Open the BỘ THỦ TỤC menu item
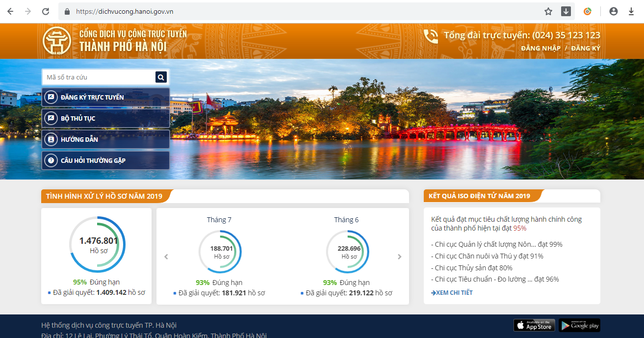This screenshot has width=644, height=338. (x=105, y=118)
